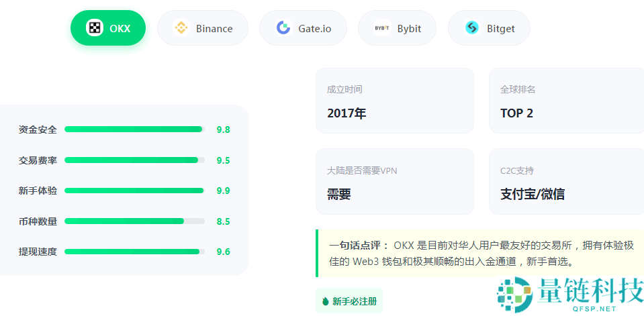
Task: Click the 需要 value text
Action: point(339,194)
